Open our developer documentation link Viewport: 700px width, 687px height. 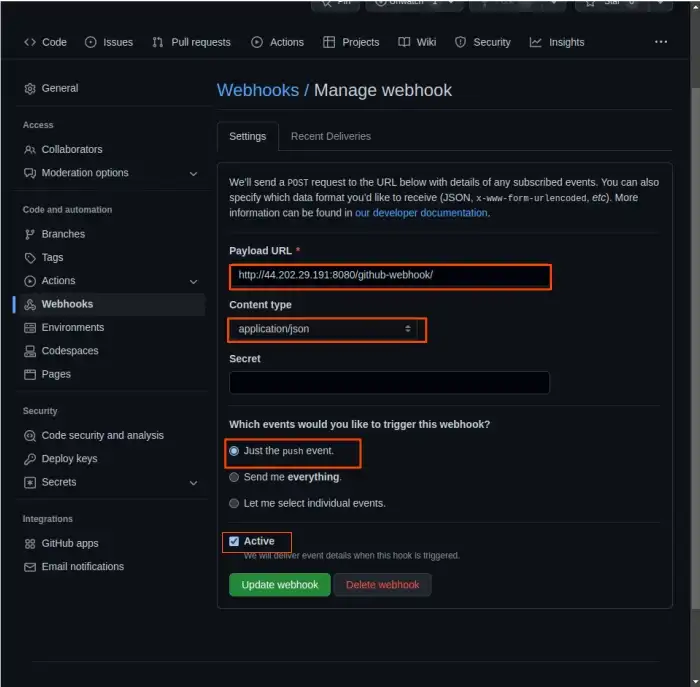pos(421,213)
